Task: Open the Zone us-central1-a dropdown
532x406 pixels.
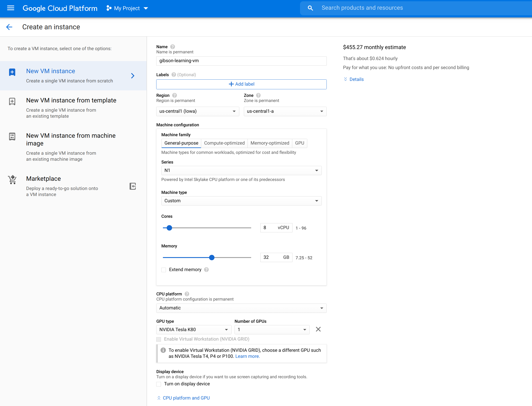Action: point(285,111)
